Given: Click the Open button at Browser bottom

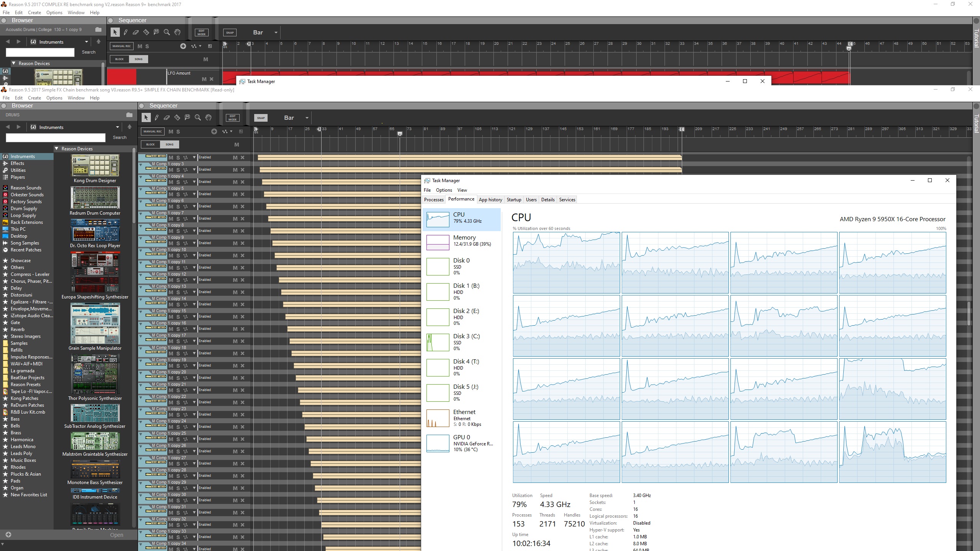Looking at the screenshot, I should 117,535.
